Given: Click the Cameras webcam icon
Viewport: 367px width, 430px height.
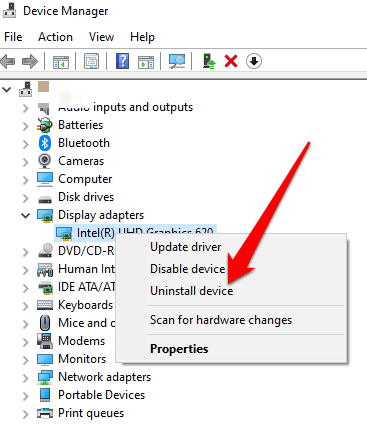Looking at the screenshot, I should click(x=45, y=161).
